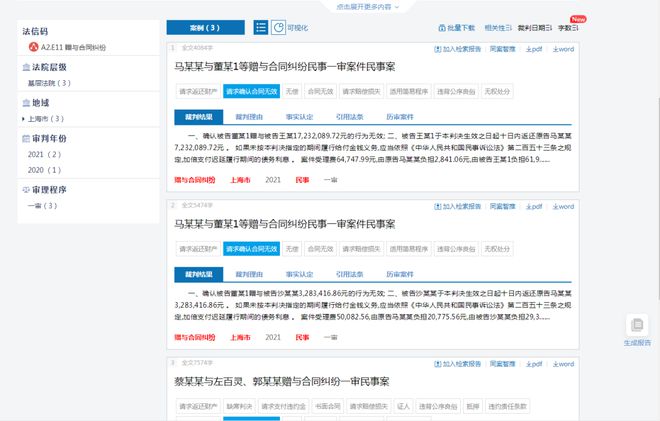
Task: Toggle 请求返还财产 tag in first case
Action: [198, 91]
